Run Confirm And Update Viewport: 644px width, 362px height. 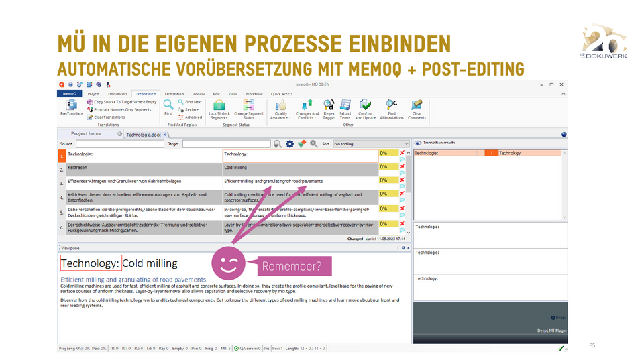point(366,108)
